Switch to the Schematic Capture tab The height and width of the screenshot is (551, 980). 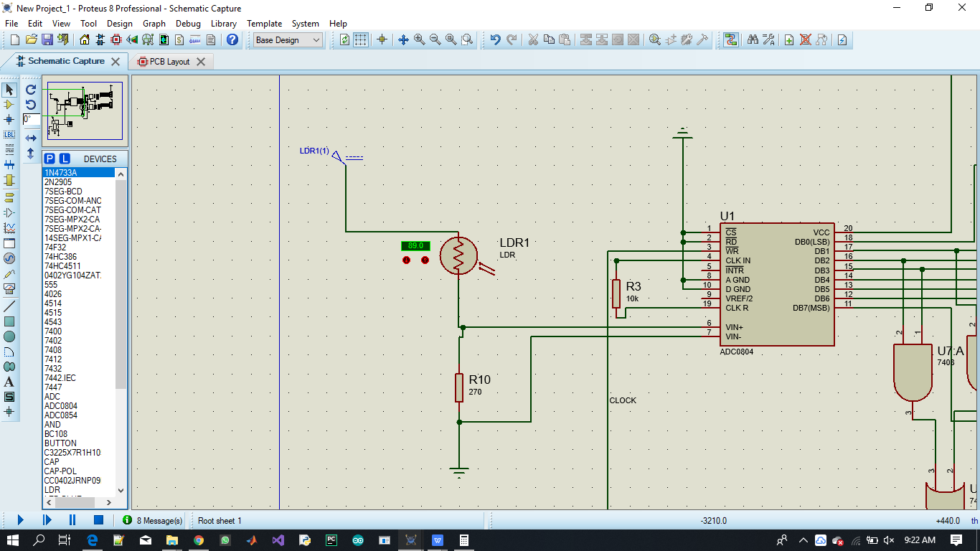coord(66,62)
